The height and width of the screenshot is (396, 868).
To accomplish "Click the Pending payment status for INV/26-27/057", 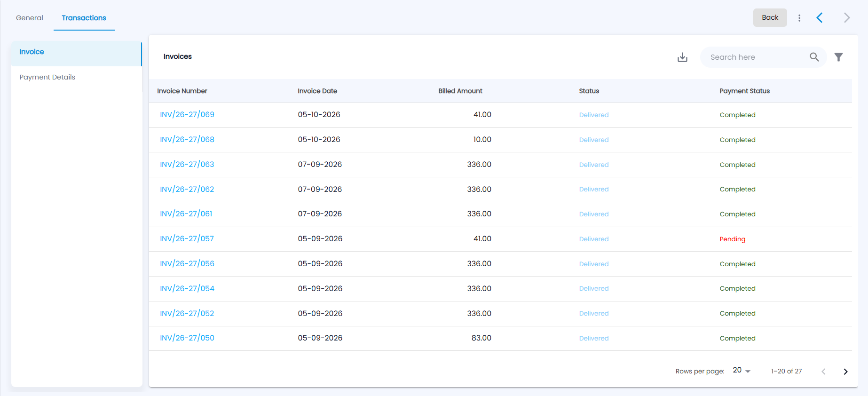I will (x=733, y=239).
